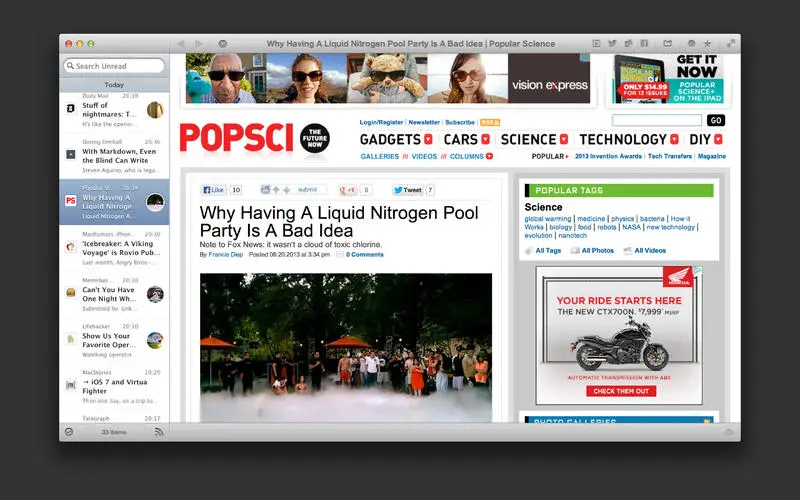Click the comments bubble next to 0 Comments

pos(339,255)
